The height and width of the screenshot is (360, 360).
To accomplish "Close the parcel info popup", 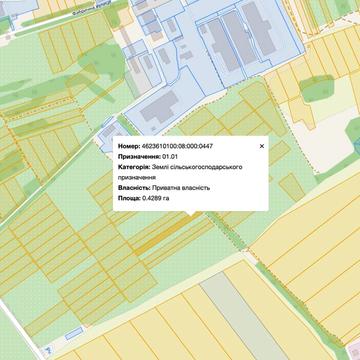I will (262, 146).
